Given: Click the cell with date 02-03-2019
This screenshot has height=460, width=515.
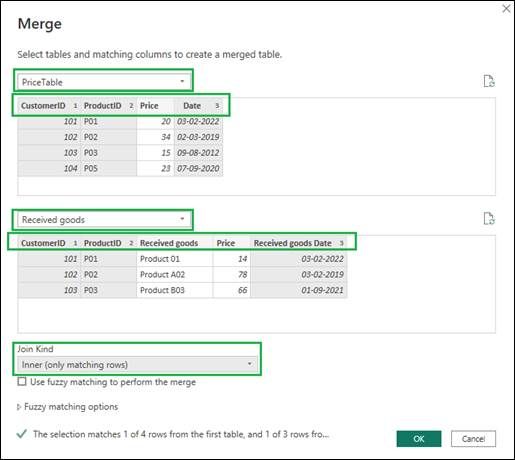Looking at the screenshot, I should tap(198, 137).
